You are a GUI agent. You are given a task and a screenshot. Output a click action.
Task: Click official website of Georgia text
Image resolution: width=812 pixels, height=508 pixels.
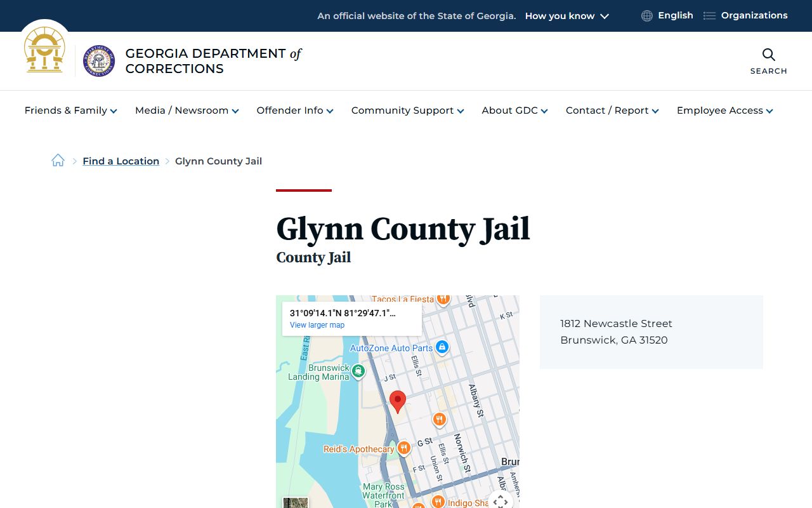coord(417,16)
